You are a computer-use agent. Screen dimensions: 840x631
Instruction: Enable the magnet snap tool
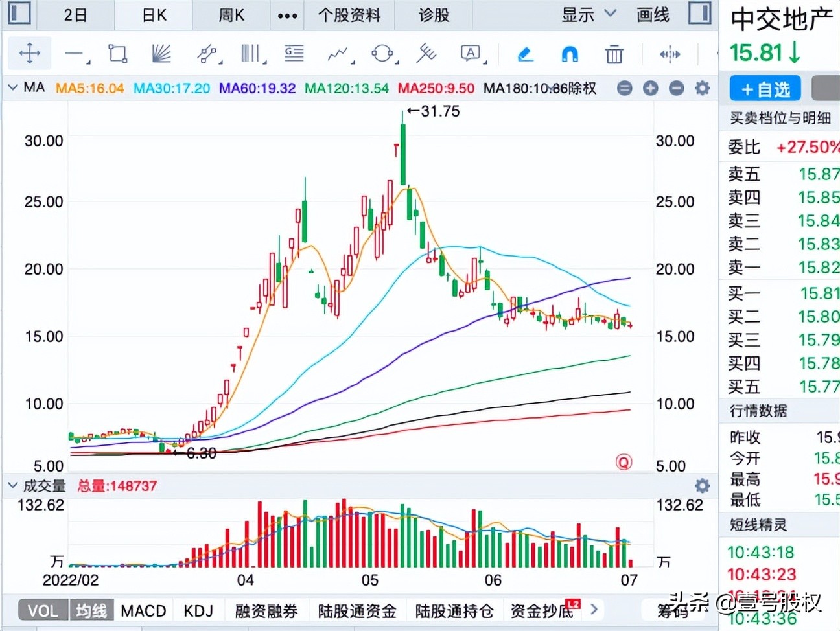(568, 54)
